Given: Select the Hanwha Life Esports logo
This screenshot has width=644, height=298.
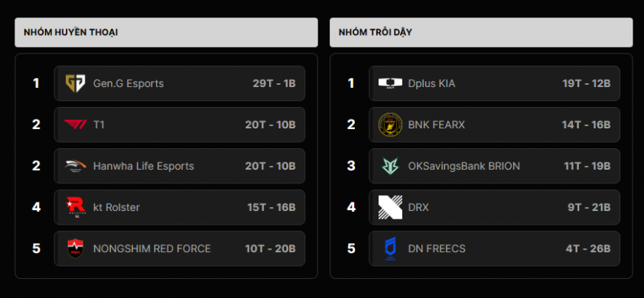Looking at the screenshot, I should tap(75, 166).
